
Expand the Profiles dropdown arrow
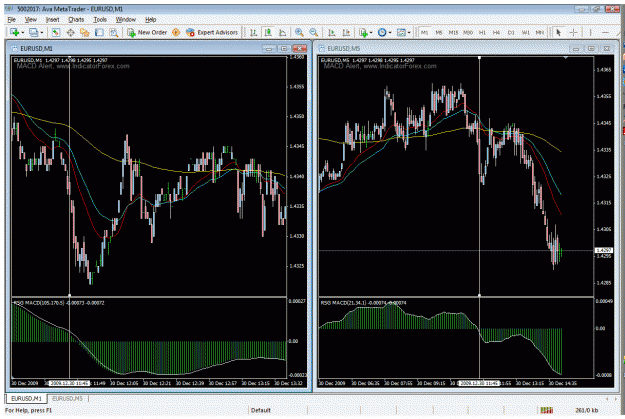coord(42,33)
